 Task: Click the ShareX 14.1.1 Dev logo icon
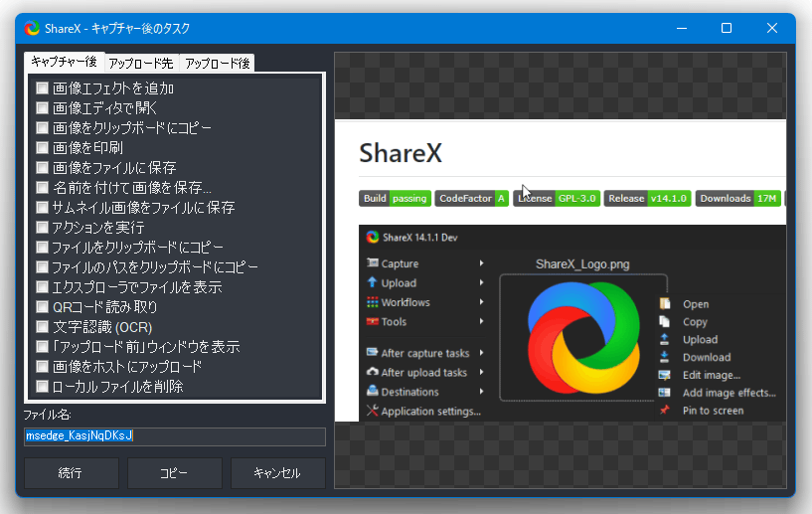[373, 237]
